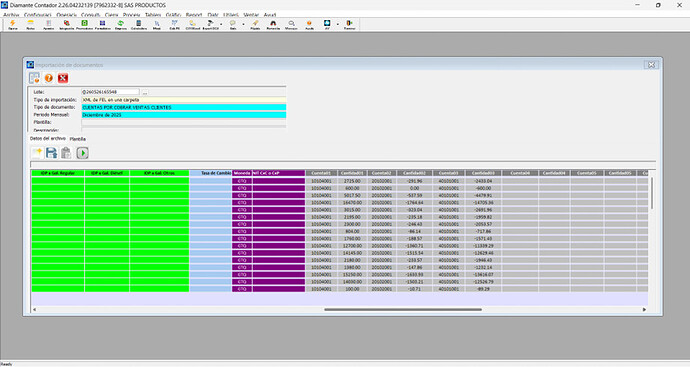Click the 'IDP x Gal. Regular' column header
Viewport: 690px width, 367px height.
(58, 173)
